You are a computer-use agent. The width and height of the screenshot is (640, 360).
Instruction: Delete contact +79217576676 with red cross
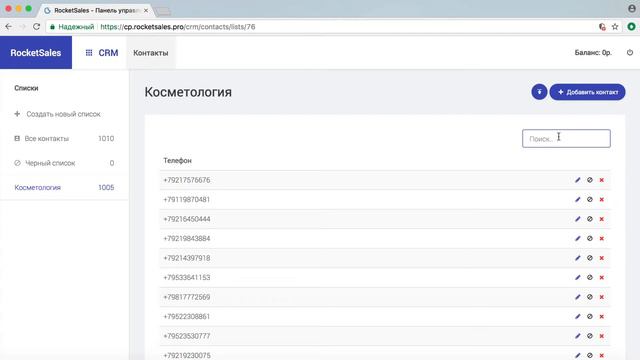tap(602, 180)
